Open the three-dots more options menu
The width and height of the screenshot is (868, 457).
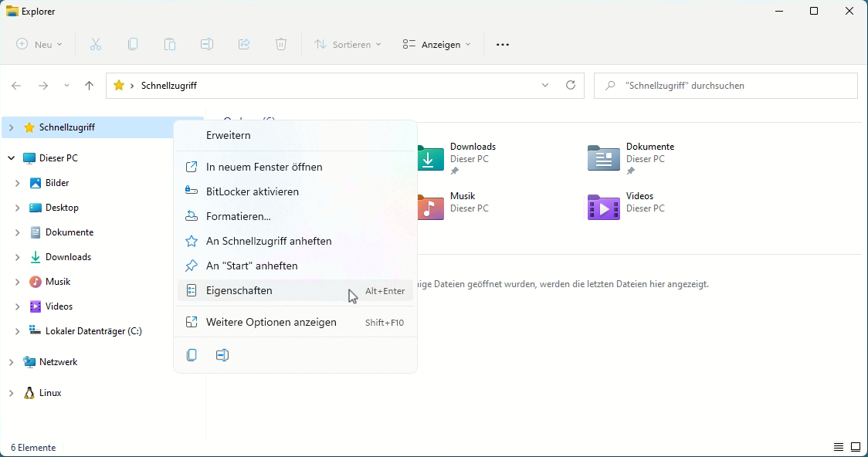503,45
